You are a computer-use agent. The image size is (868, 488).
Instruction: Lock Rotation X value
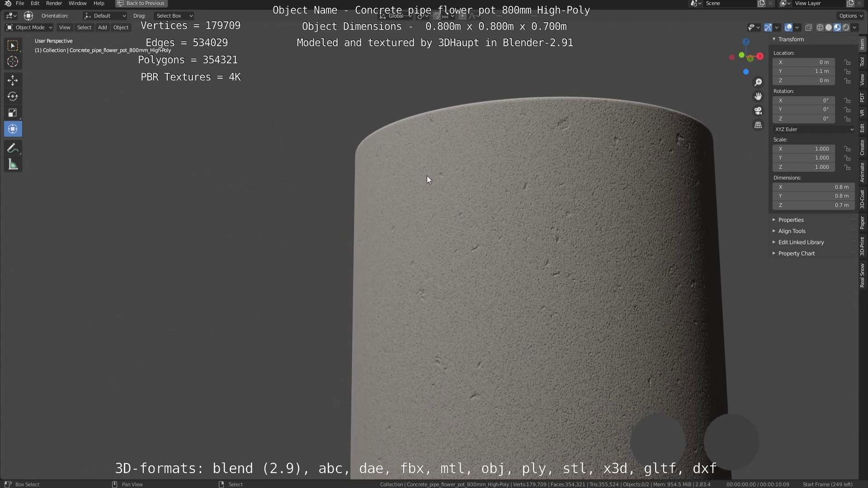click(x=848, y=100)
